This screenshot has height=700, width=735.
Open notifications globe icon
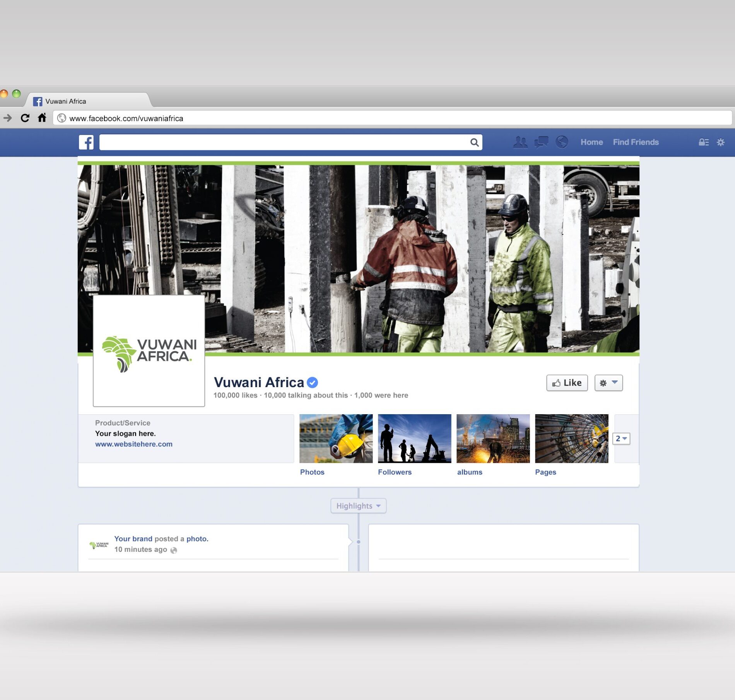(562, 142)
